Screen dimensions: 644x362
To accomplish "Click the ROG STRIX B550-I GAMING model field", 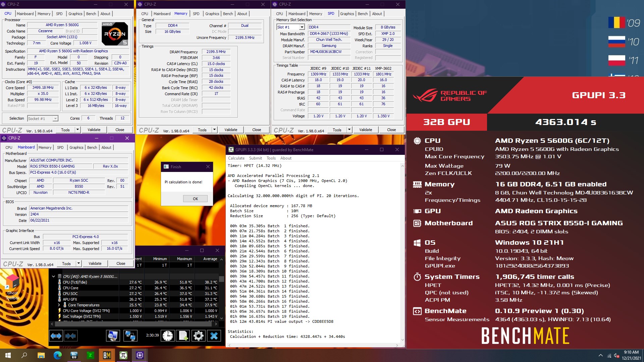I will pos(60,166).
